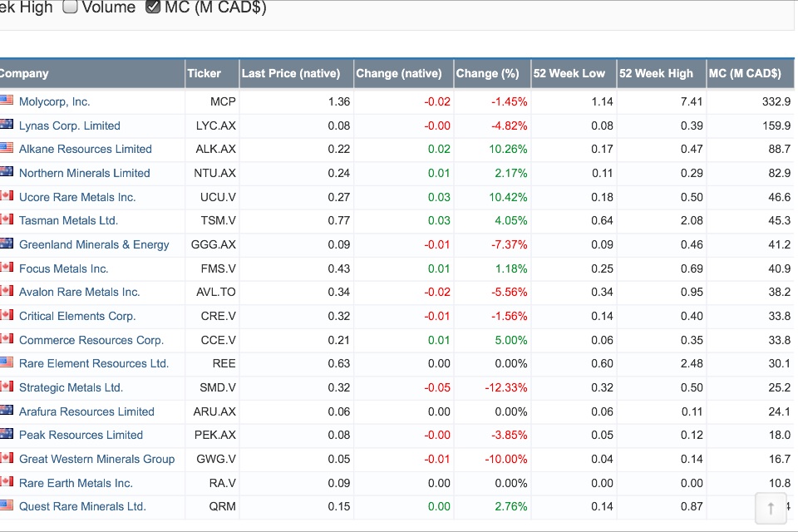Click the Australian flag next to Lynas Corp. Limited
Screen dimensions: 798x532
coord(7,125)
